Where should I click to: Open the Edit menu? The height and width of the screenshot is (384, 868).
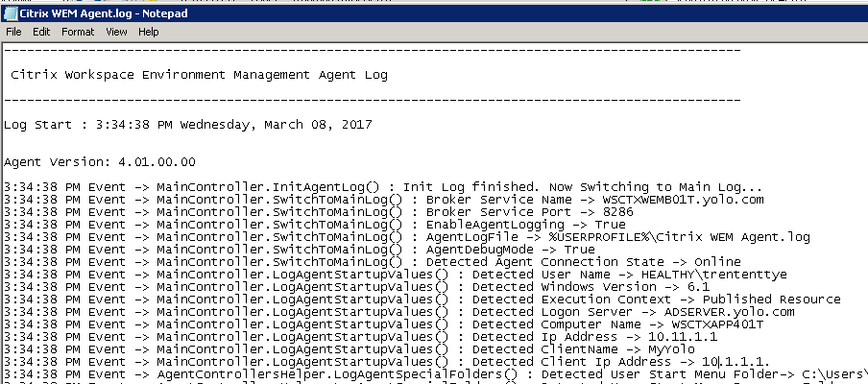pyautogui.click(x=41, y=32)
